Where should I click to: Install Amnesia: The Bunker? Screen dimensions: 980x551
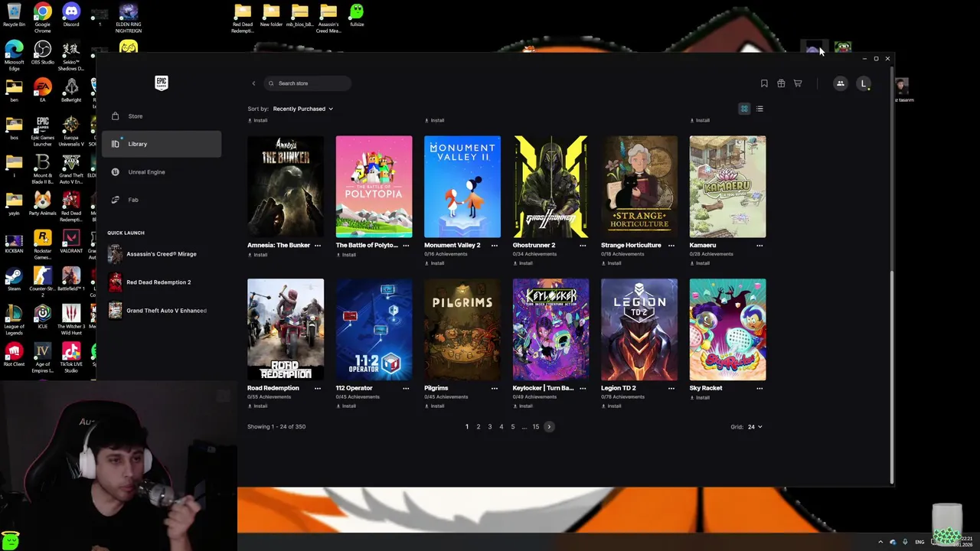258,255
